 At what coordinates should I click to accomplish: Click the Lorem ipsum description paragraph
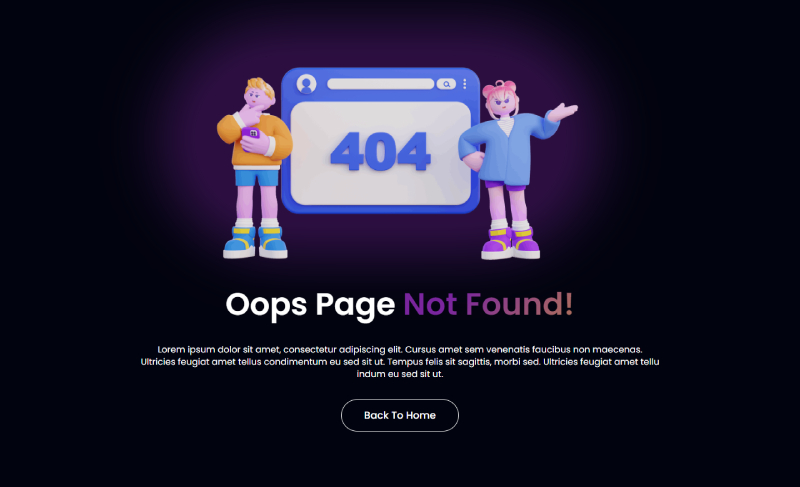tap(399, 362)
